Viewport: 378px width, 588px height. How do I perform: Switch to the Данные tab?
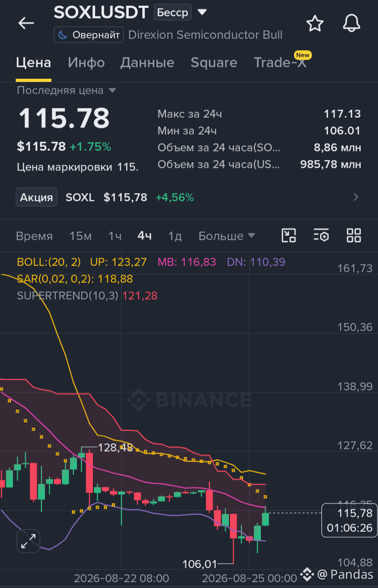coord(147,63)
